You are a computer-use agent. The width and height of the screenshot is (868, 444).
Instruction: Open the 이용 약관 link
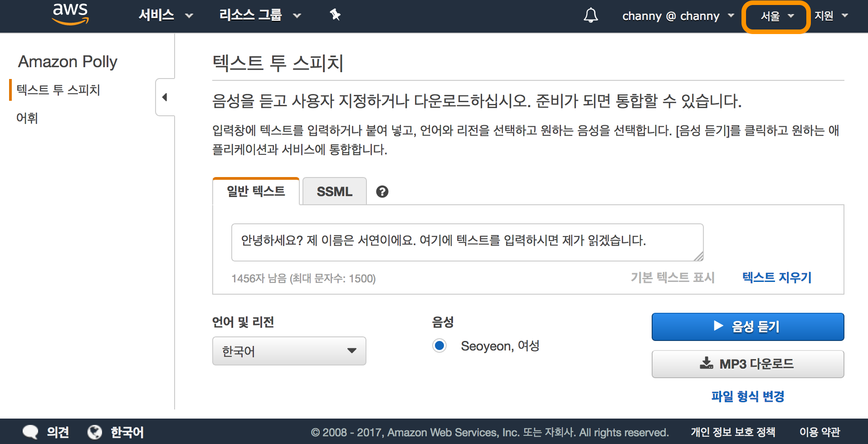[x=819, y=432]
